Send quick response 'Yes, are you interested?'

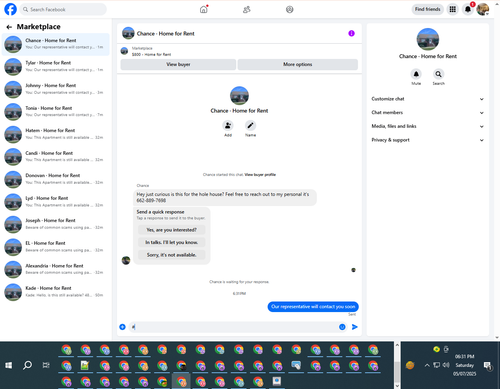click(171, 230)
